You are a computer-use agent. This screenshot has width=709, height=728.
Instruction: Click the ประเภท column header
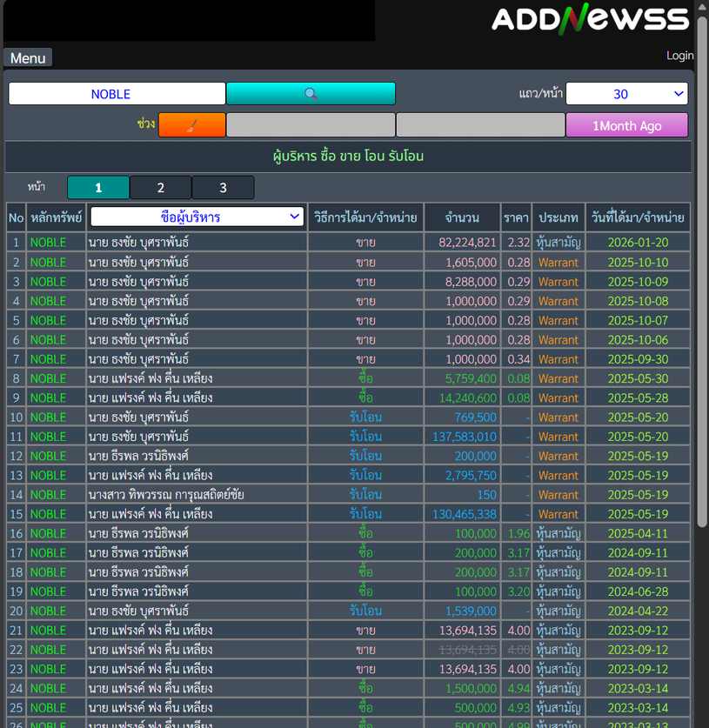click(x=559, y=217)
